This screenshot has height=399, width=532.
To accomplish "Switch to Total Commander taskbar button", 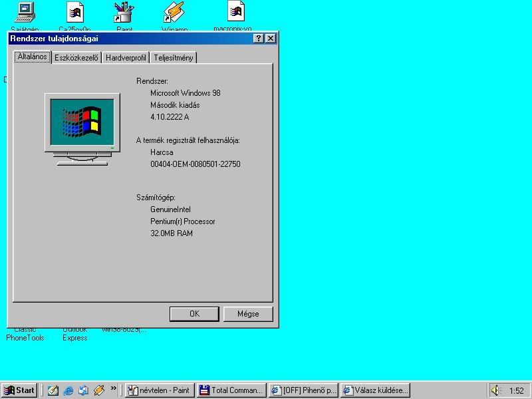I will [231, 390].
